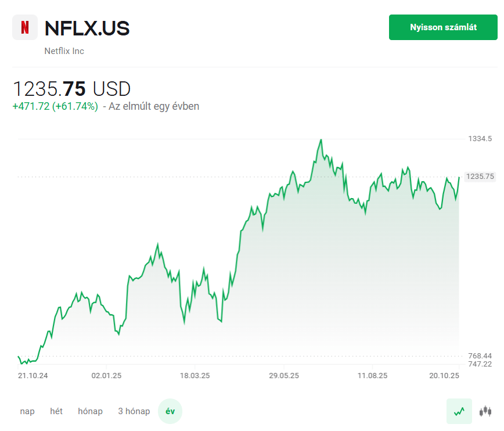504x431 pixels.
Task: Click the NFLX.US ticker heading
Action: (87, 28)
